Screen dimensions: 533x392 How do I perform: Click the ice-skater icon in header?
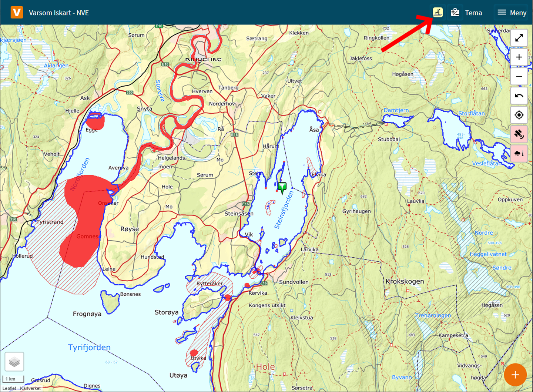point(438,12)
